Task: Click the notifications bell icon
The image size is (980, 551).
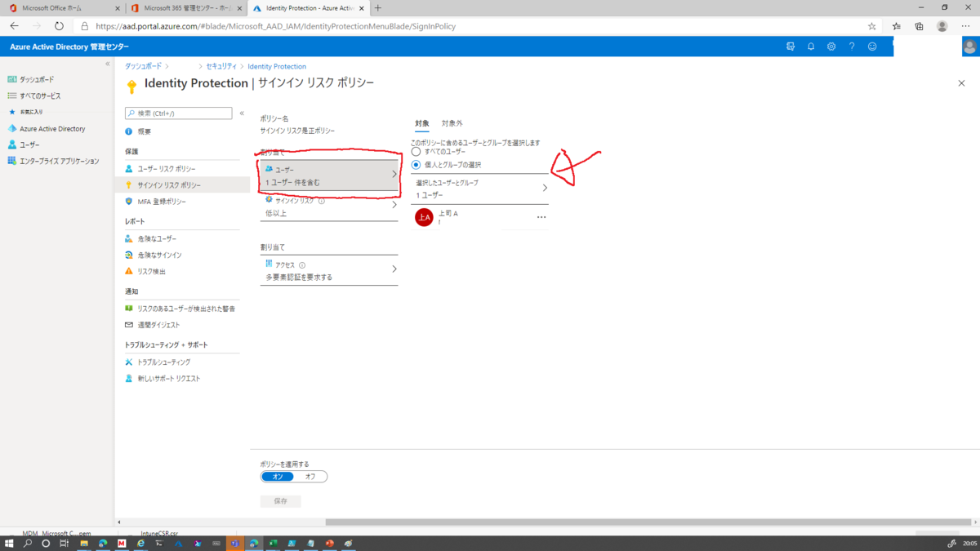Action: (x=811, y=47)
